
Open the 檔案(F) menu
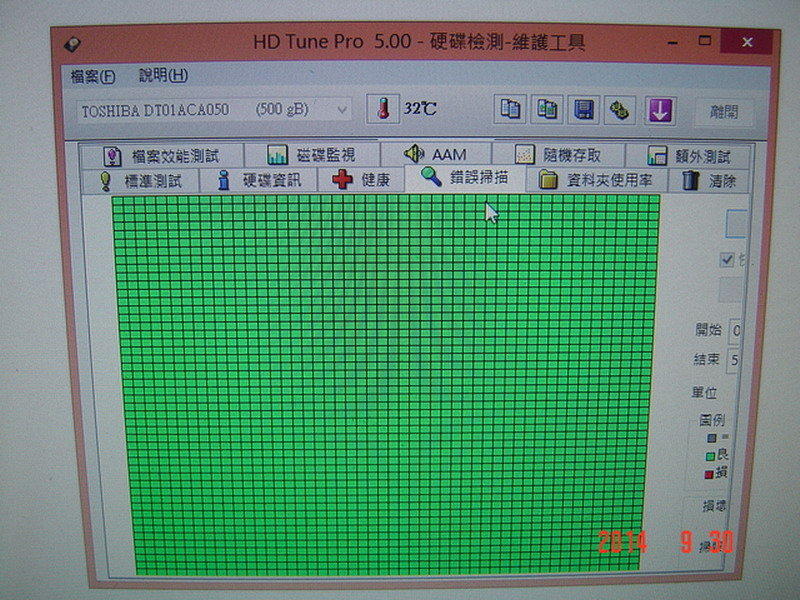coord(93,77)
